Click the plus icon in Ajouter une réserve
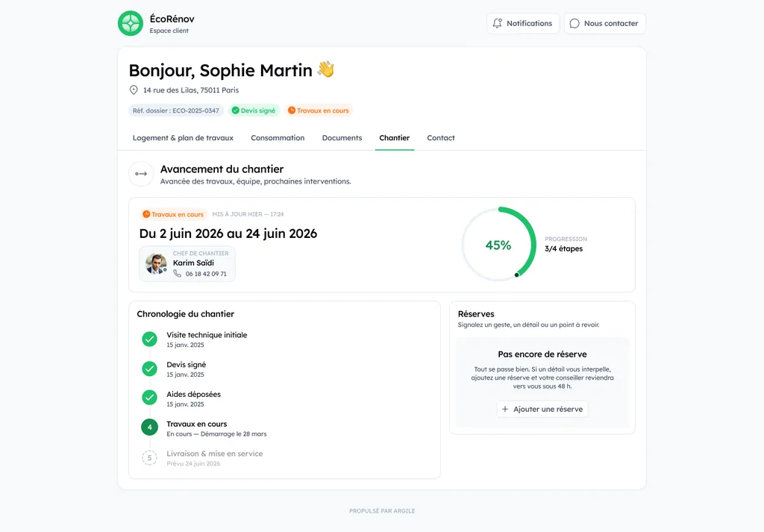The width and height of the screenshot is (764, 532). 505,409
